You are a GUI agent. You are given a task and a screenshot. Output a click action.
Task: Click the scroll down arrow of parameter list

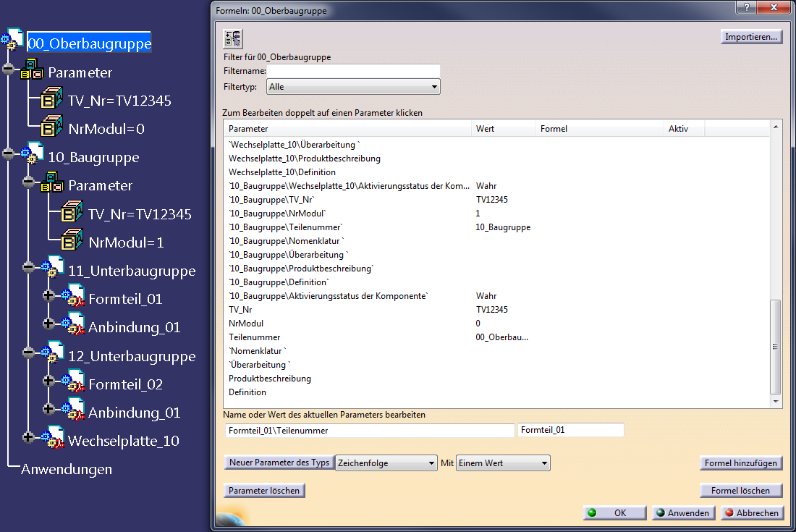tap(776, 402)
